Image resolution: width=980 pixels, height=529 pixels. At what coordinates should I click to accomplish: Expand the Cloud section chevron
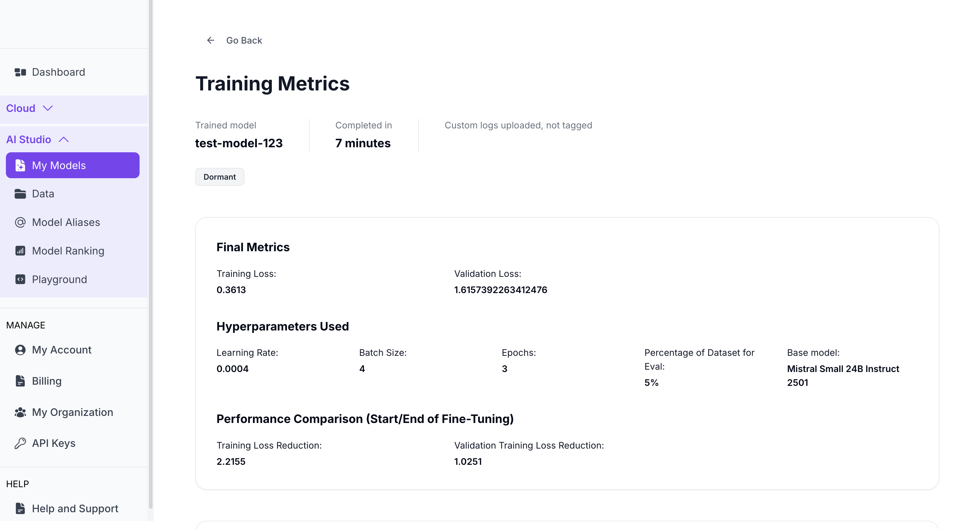48,108
